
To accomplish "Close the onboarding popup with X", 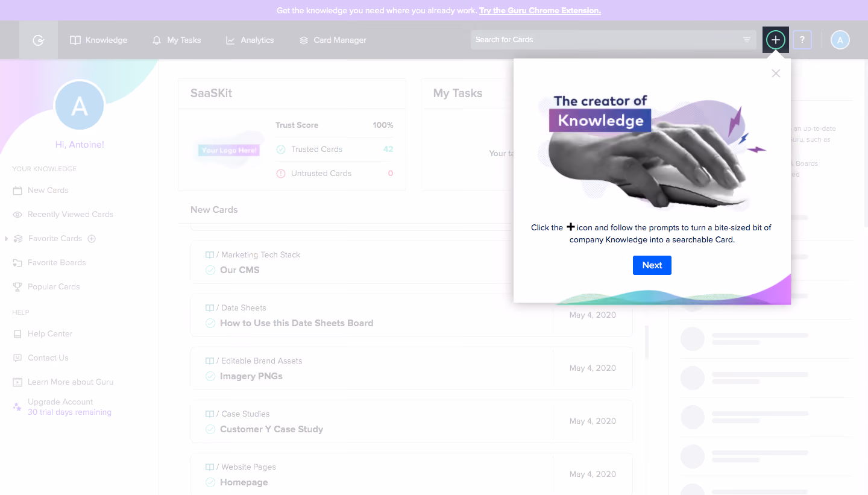I will point(776,73).
